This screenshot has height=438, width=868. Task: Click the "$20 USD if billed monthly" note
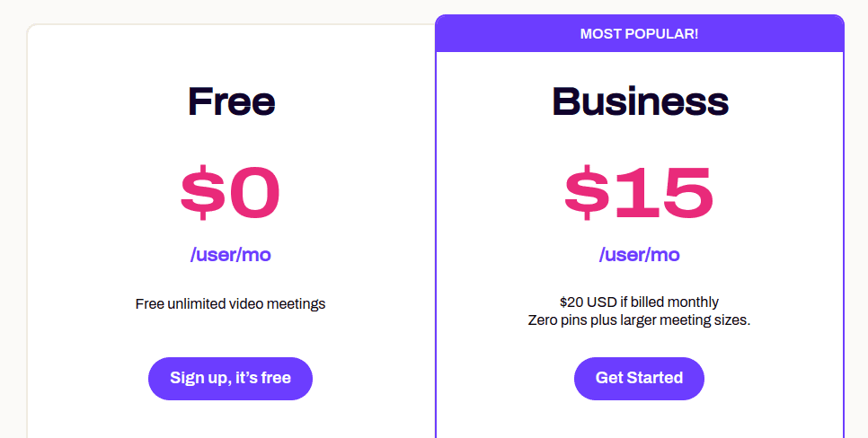click(x=639, y=302)
